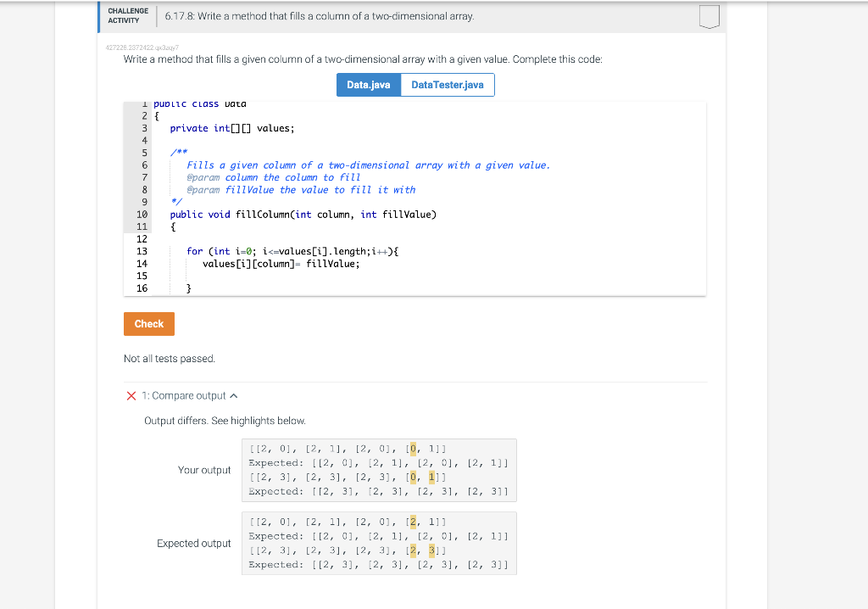Screen dimensions: 868x609
Task: Select the Your output results box
Action: coord(378,470)
